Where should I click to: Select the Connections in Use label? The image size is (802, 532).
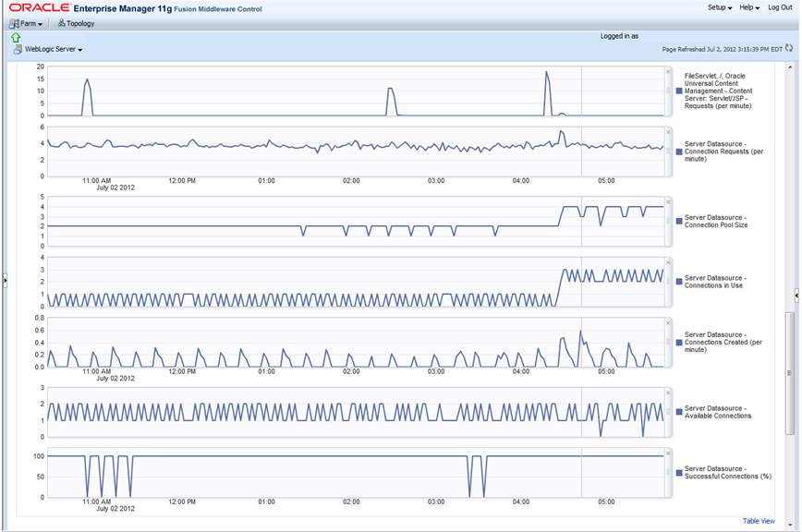point(715,282)
